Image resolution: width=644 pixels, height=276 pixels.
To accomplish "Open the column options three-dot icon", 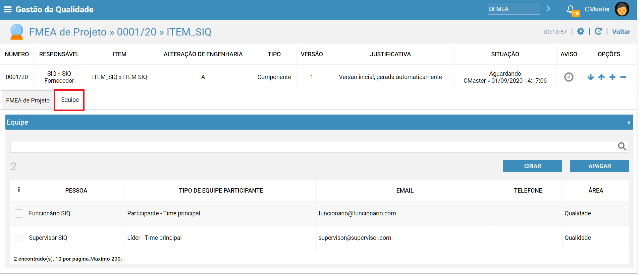I will click(x=19, y=189).
